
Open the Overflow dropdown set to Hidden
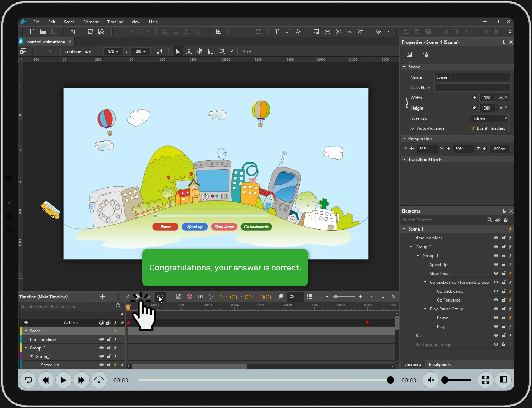tap(489, 118)
